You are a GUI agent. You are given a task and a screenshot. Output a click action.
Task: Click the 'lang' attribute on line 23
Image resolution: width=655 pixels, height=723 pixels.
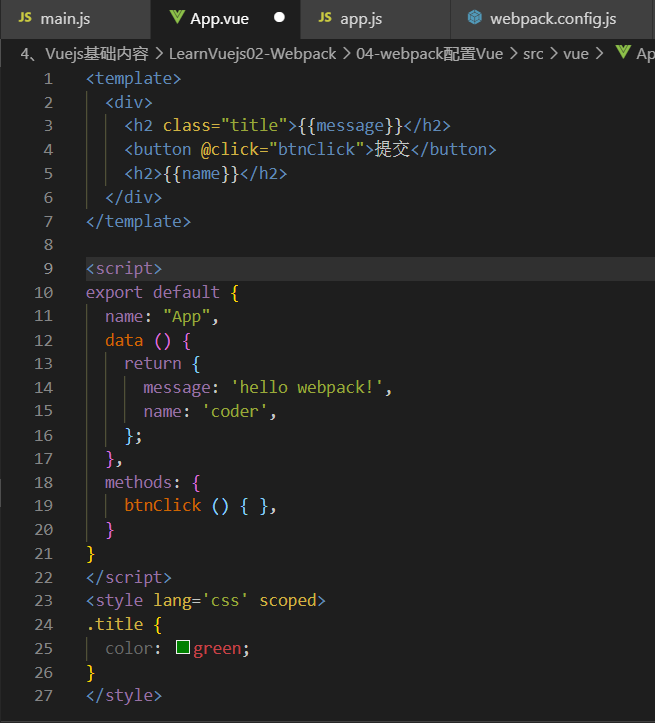[x=172, y=601]
